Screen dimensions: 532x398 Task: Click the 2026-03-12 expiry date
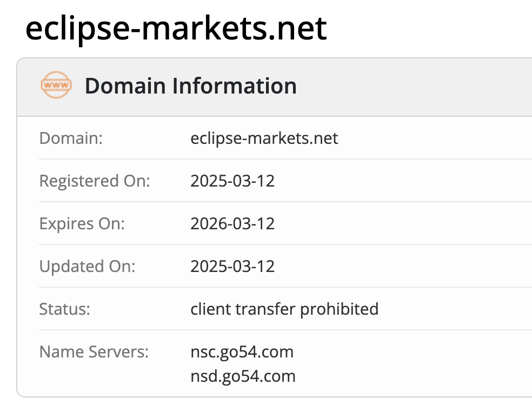pos(232,223)
